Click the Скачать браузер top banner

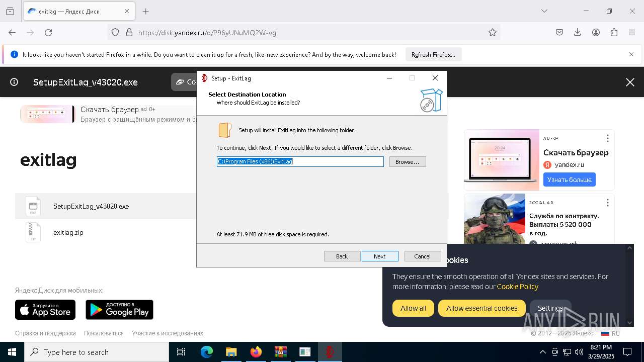108,114
